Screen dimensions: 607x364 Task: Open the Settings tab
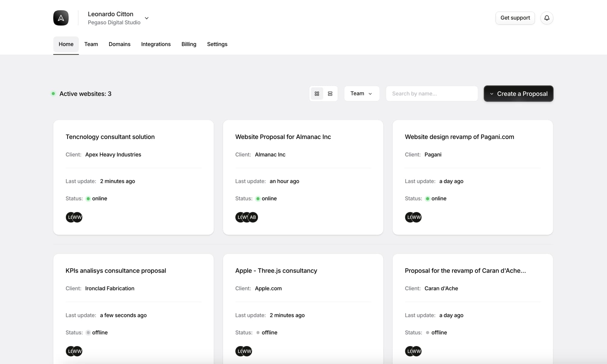pos(217,44)
